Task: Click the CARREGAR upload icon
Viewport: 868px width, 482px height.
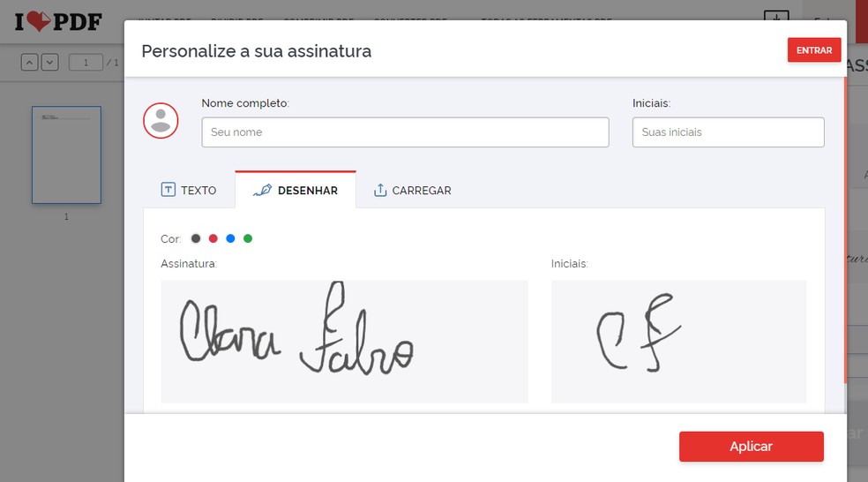Action: 380,190
